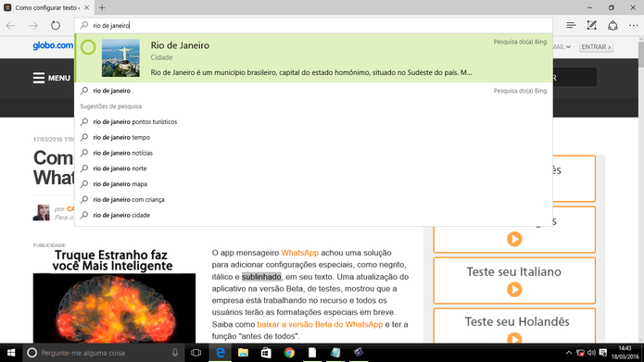Open the Hub (reading list) icon

[x=571, y=25]
